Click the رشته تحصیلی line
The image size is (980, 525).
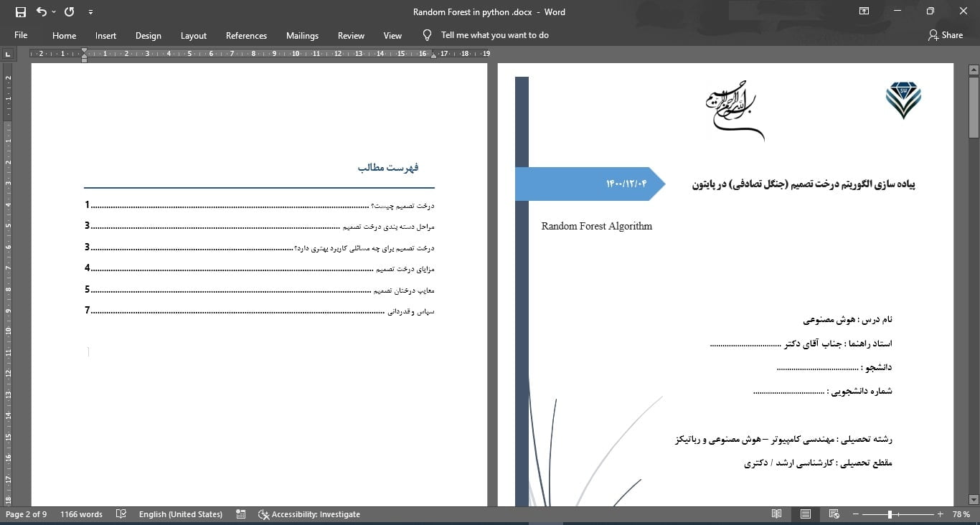pos(784,439)
